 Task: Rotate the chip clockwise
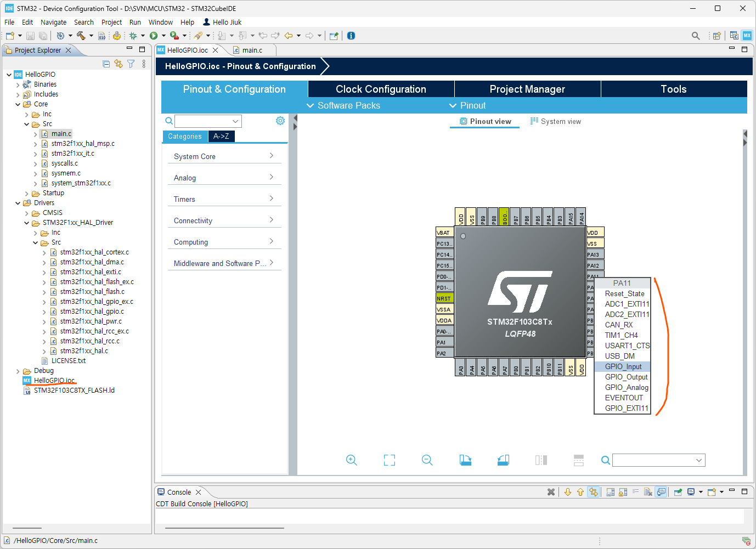(x=465, y=460)
